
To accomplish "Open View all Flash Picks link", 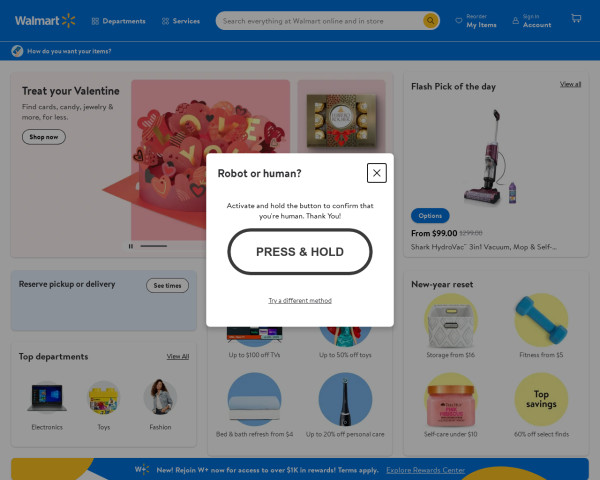I will click(570, 84).
